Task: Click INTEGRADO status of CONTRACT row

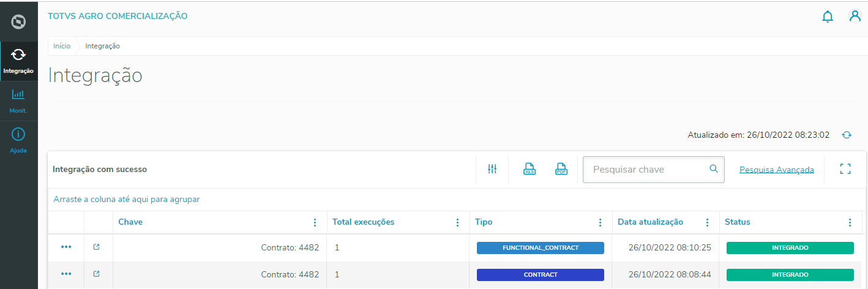Action: (x=790, y=275)
